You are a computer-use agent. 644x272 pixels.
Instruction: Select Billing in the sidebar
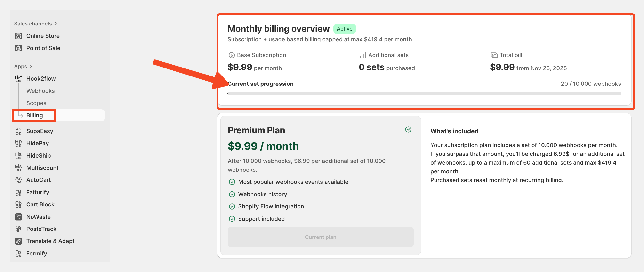pos(34,115)
